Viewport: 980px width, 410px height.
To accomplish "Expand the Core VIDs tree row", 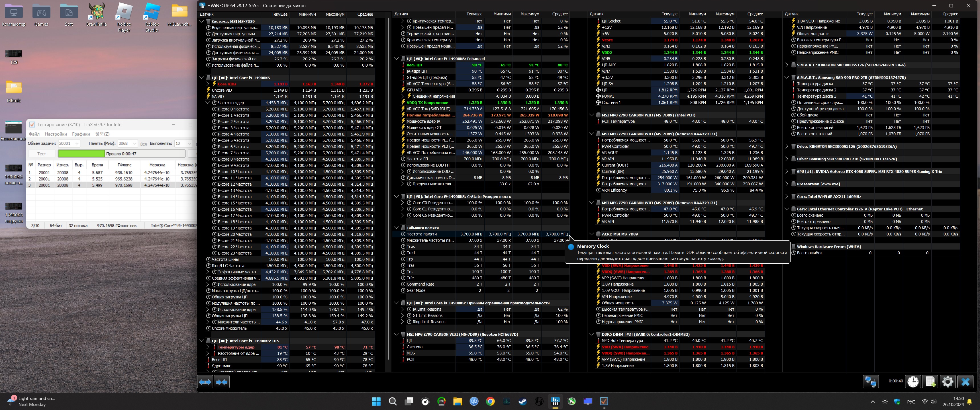I will point(208,84).
